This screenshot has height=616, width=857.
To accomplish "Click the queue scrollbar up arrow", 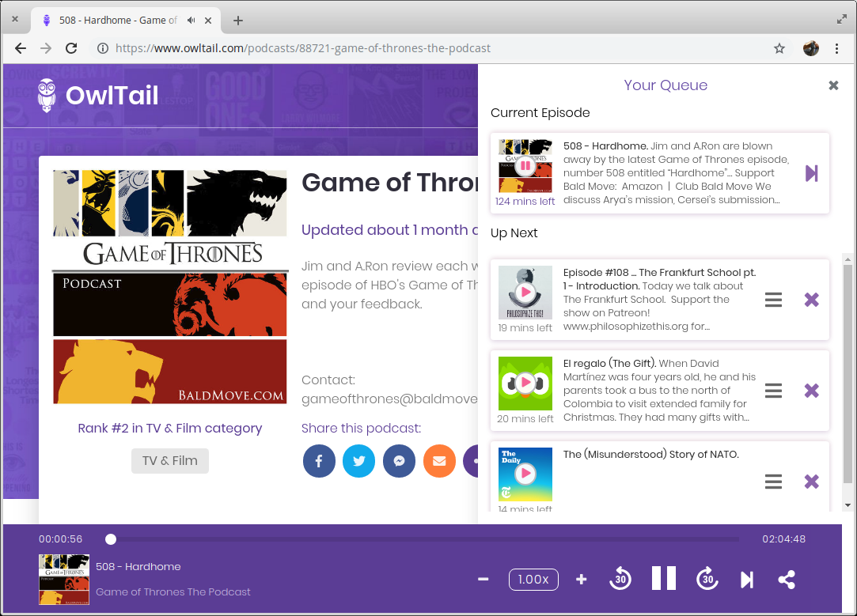I will pyautogui.click(x=848, y=259).
